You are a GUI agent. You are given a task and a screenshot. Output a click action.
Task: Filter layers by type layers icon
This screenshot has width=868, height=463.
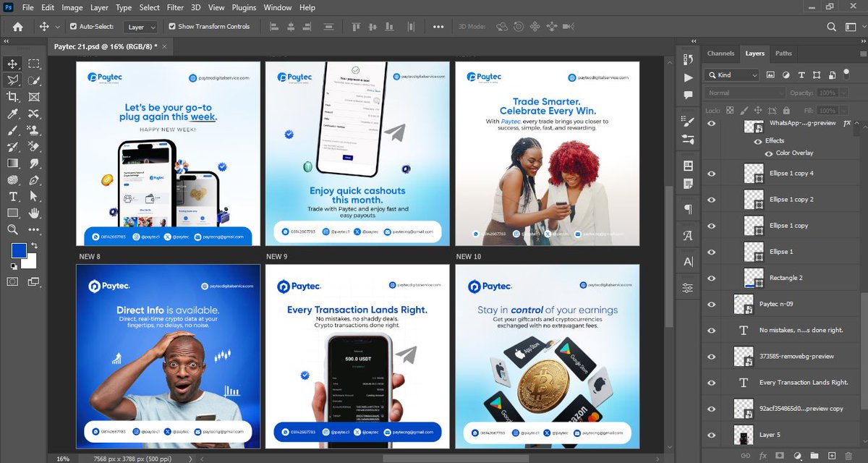[x=801, y=75]
